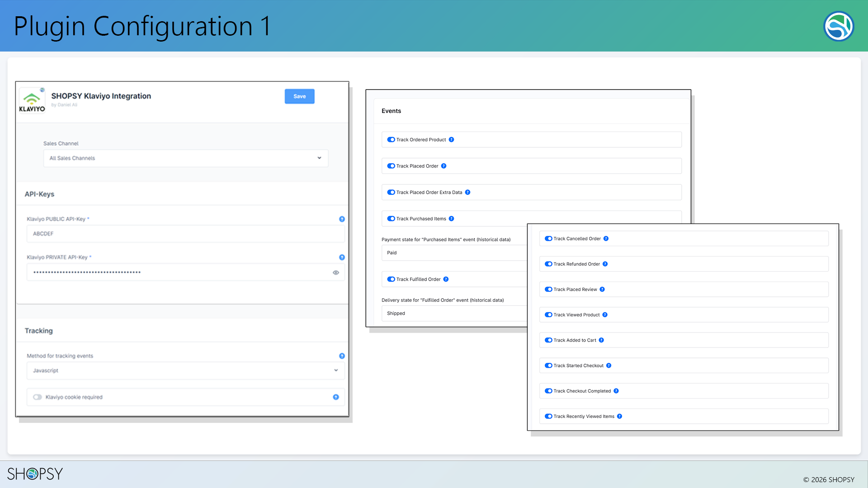The height and width of the screenshot is (488, 868).
Task: Show help for Track Added to Cart
Action: click(601, 340)
